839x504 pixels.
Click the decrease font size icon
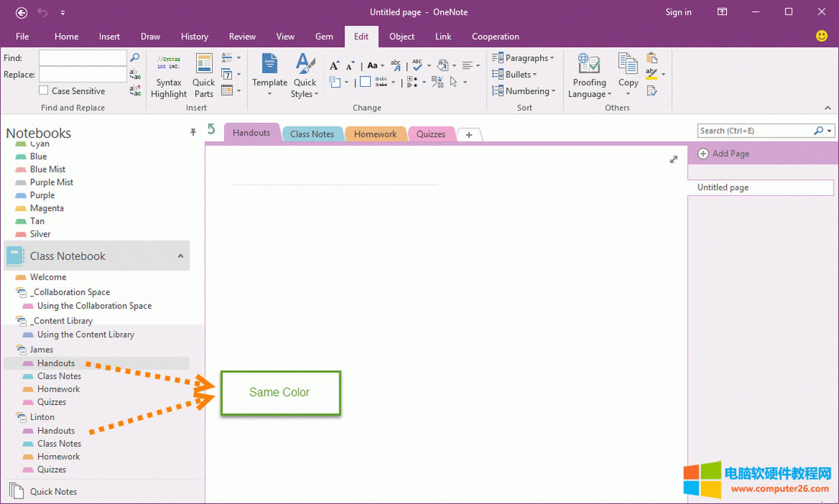pos(350,66)
